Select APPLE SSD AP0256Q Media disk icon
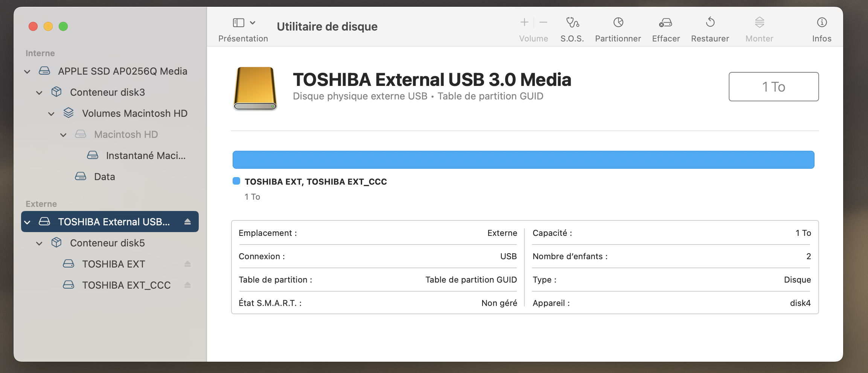Screen dimensions: 868x373 44,71
